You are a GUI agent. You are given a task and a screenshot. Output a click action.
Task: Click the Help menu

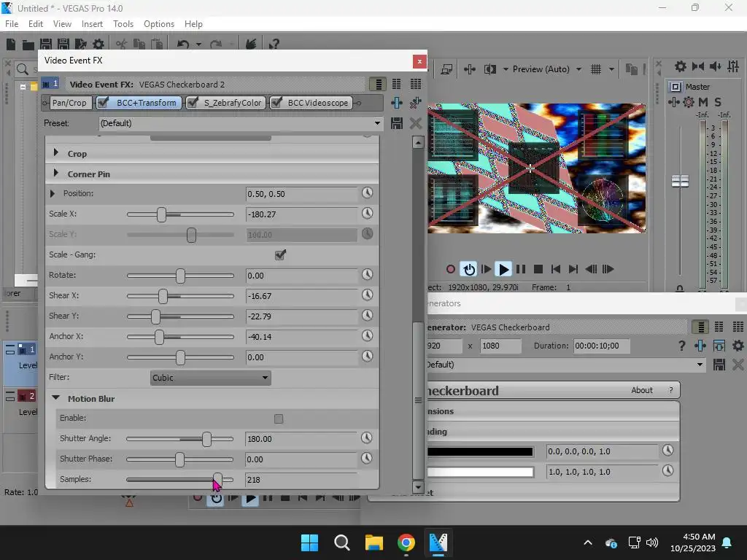pos(193,24)
